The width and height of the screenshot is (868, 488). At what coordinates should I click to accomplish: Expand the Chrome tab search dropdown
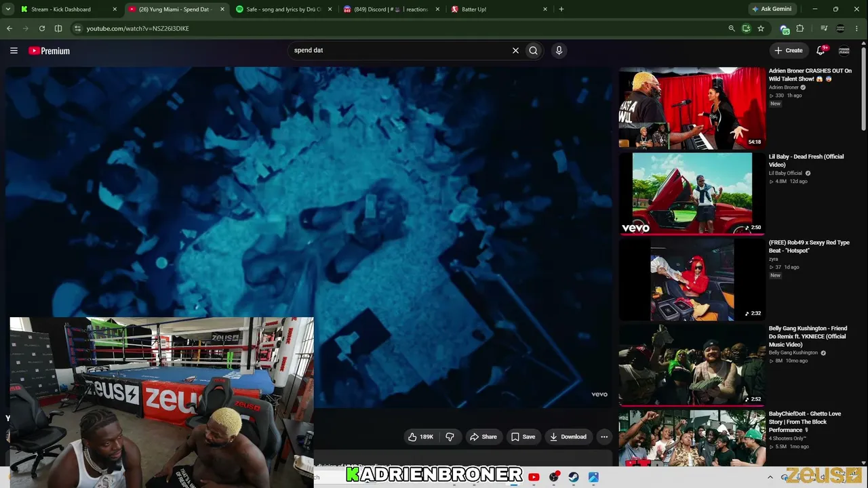click(9, 9)
